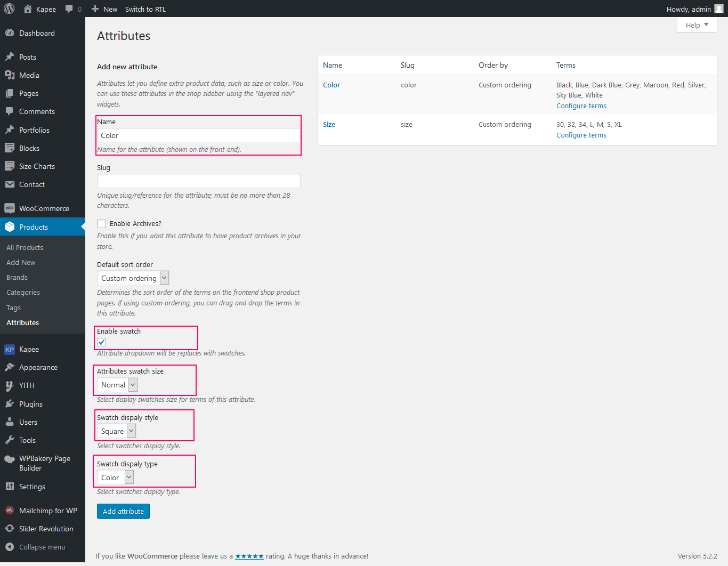Click the Order by column header
Image resolution: width=728 pixels, height=566 pixels.
point(493,65)
